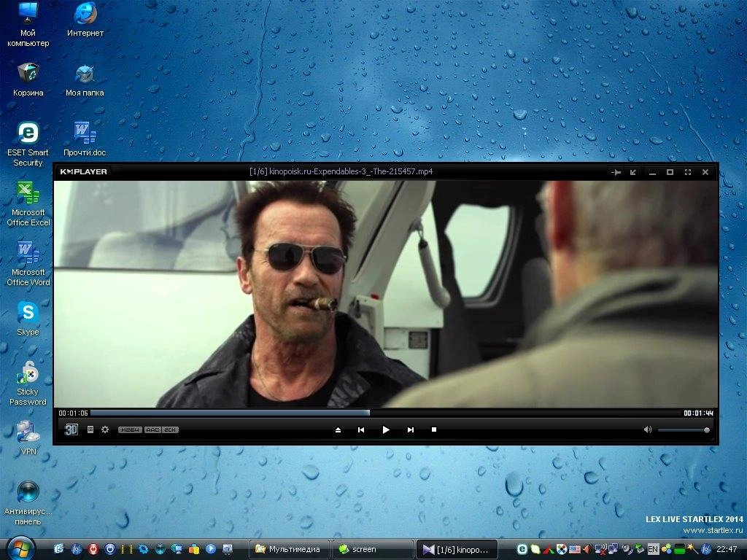The image size is (747, 560).
Task: Select the Sticky Password desktop icon
Action: tap(28, 384)
